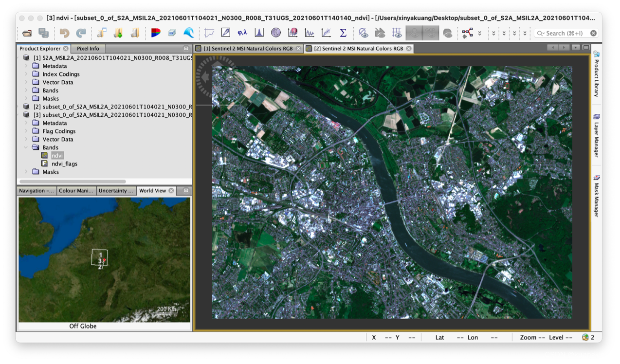Switch to the Colour Manipulation tab

click(76, 191)
